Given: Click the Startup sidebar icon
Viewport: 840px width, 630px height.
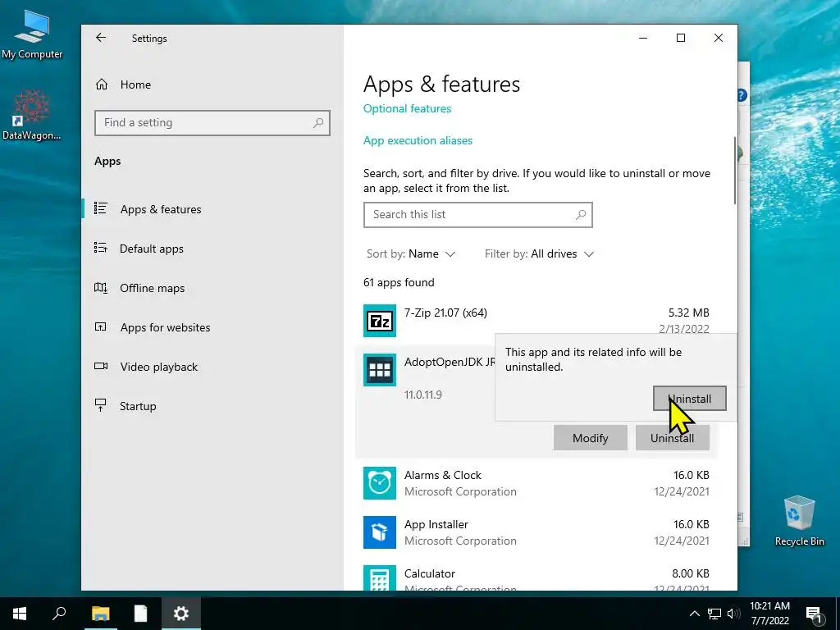Looking at the screenshot, I should click(100, 405).
